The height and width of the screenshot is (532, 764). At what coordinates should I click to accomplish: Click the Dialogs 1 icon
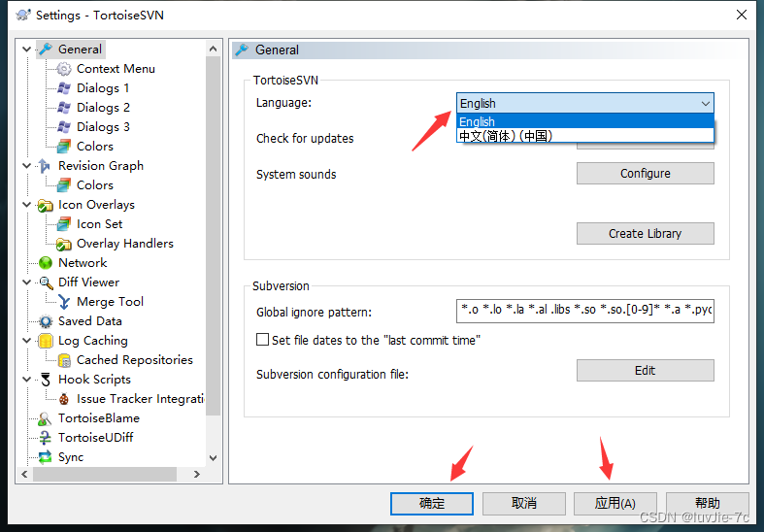(x=64, y=88)
